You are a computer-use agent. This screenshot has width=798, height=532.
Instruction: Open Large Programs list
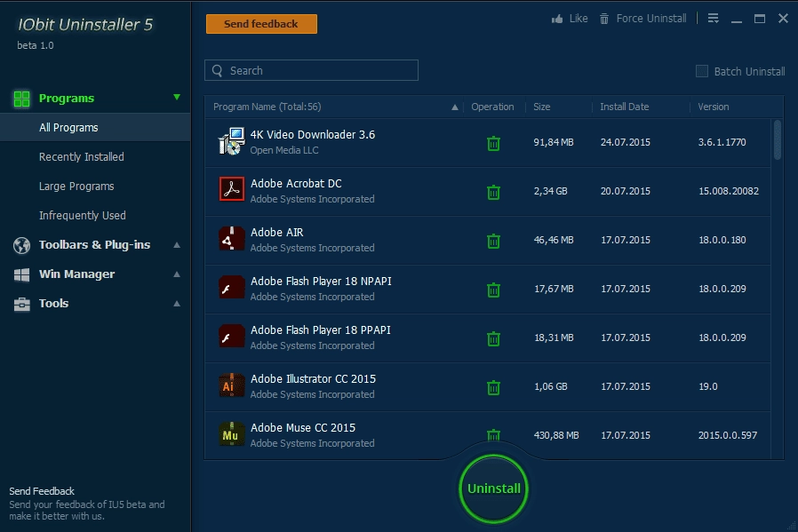point(76,187)
